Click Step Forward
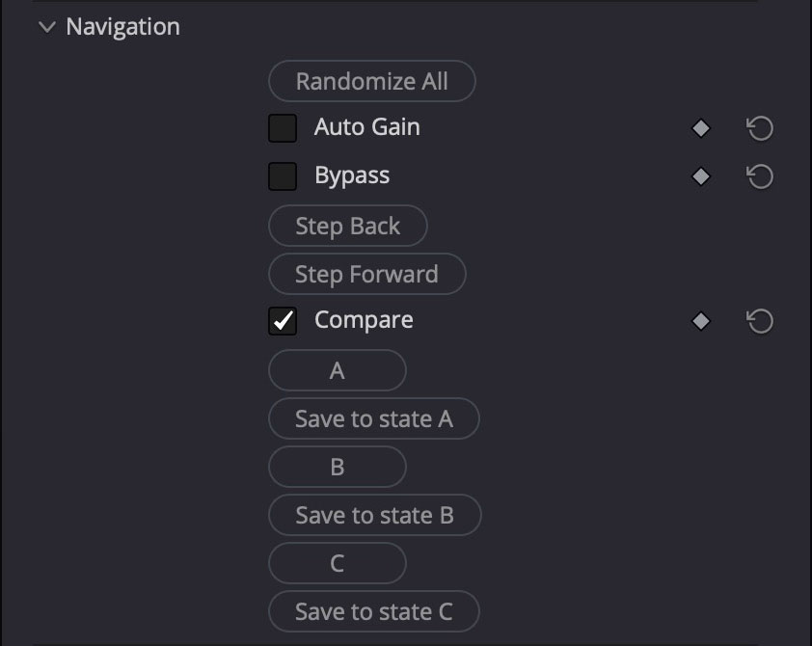 [366, 274]
